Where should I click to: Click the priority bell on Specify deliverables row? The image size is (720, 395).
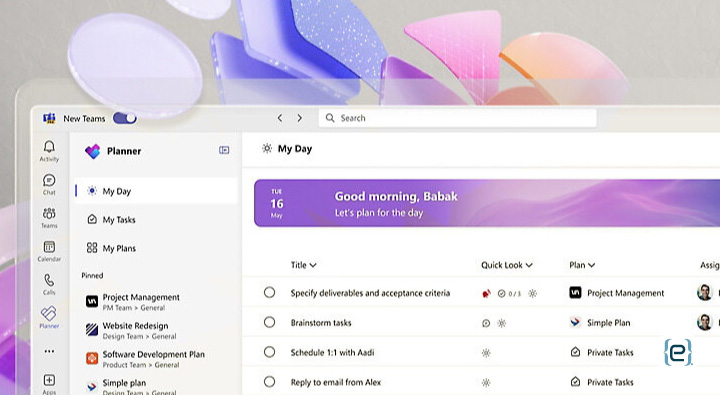(x=486, y=293)
